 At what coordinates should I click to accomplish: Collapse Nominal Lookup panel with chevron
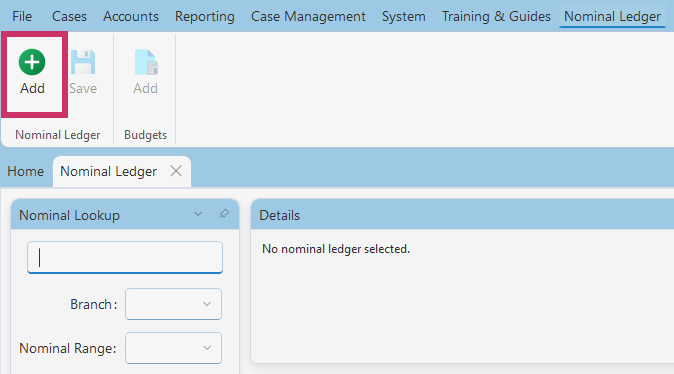(x=198, y=214)
